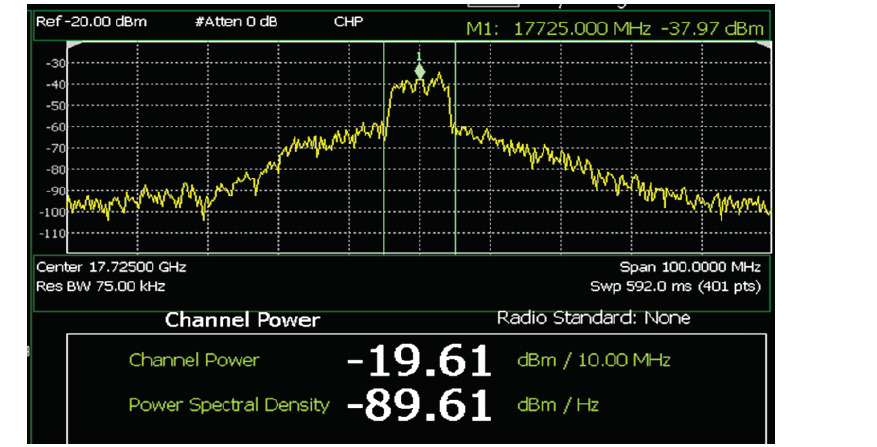Screen dimensions: 877x447
Task: Select the #Atten 0 dB readout
Action: [x=236, y=22]
